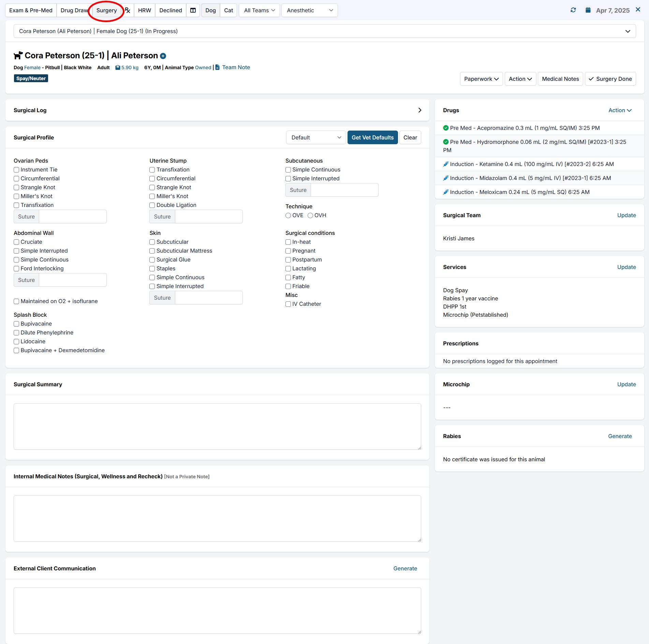The width and height of the screenshot is (649, 644).
Task: Click the split-column layout icon
Action: tap(193, 10)
